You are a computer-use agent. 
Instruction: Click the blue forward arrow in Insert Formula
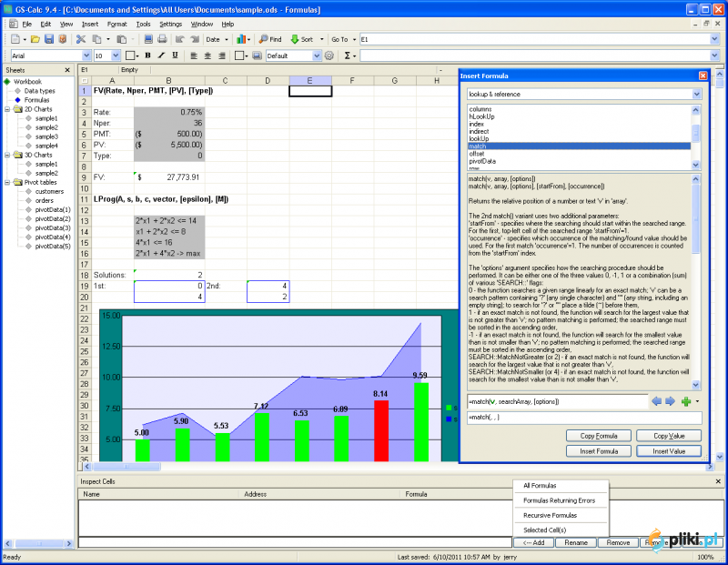tap(670, 401)
